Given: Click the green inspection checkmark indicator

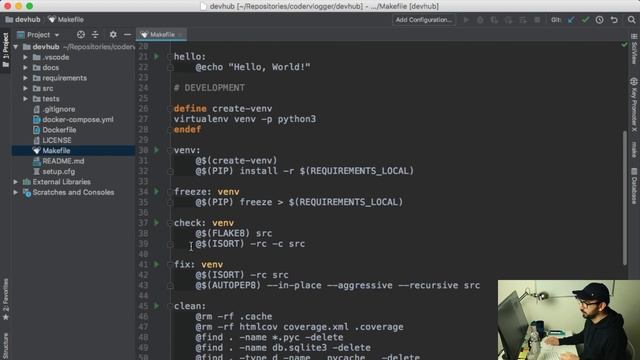Looking at the screenshot, I should [624, 44].
